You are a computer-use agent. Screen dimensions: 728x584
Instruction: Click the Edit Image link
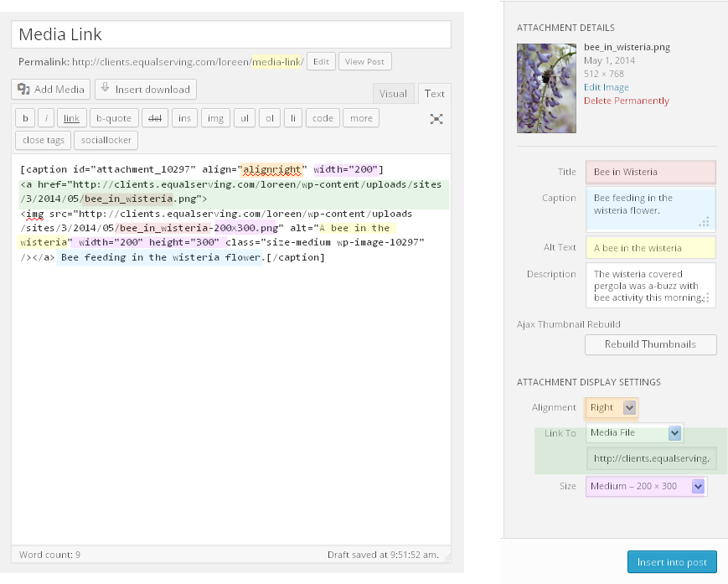606,87
